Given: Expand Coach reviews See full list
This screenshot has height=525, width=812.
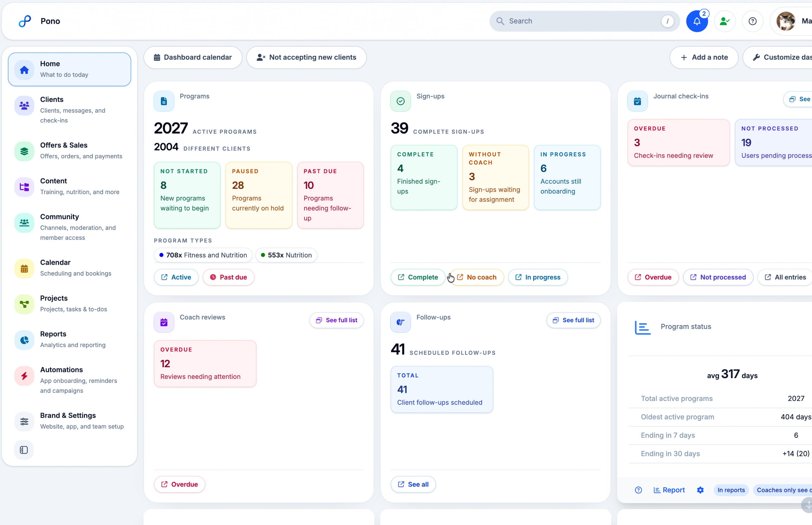Looking at the screenshot, I should [336, 320].
